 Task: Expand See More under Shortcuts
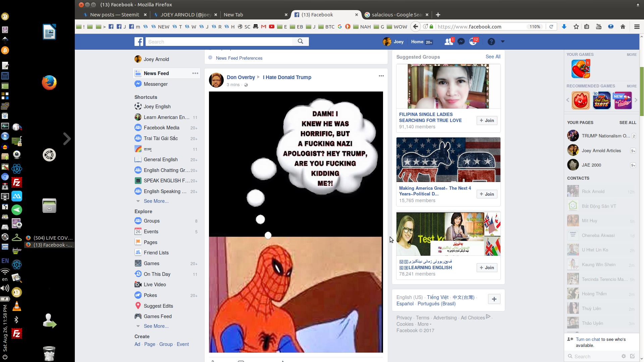coord(156,201)
